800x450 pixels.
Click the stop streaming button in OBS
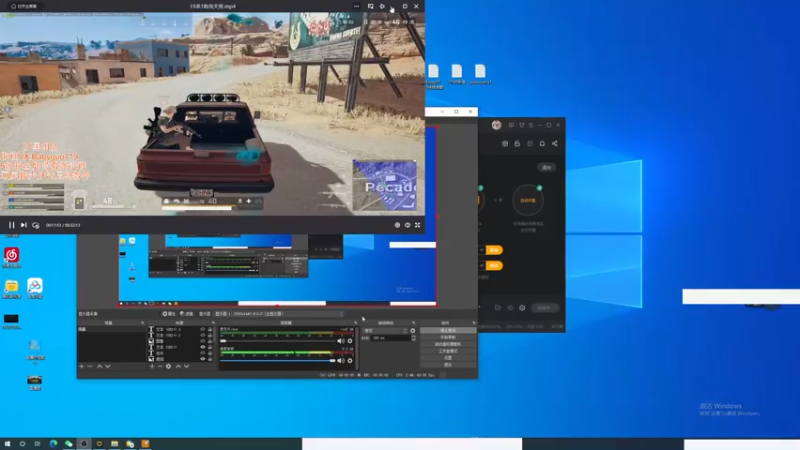point(448,331)
